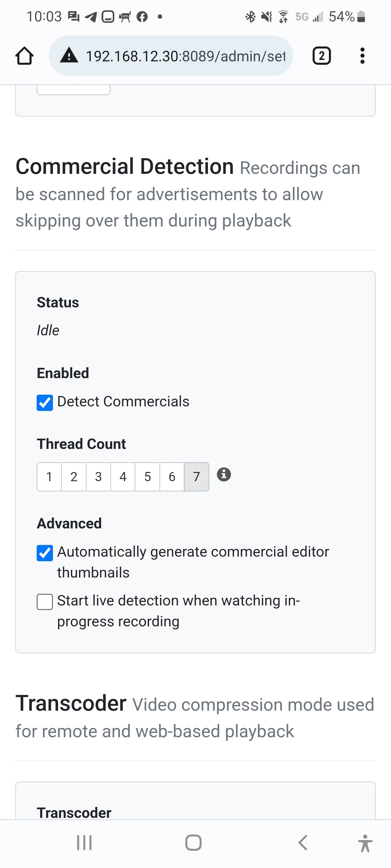Enable live detection for in-progress recording
This screenshot has height=868, width=391.
click(x=45, y=602)
